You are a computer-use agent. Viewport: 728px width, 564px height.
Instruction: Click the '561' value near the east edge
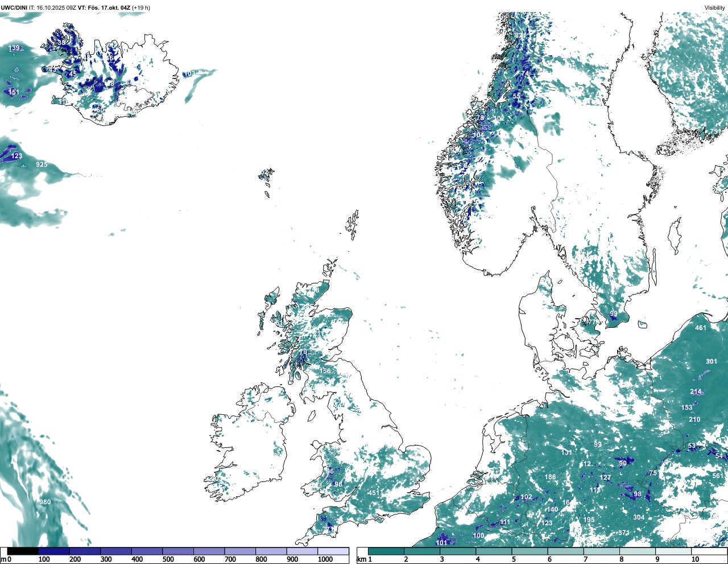[x=718, y=476]
